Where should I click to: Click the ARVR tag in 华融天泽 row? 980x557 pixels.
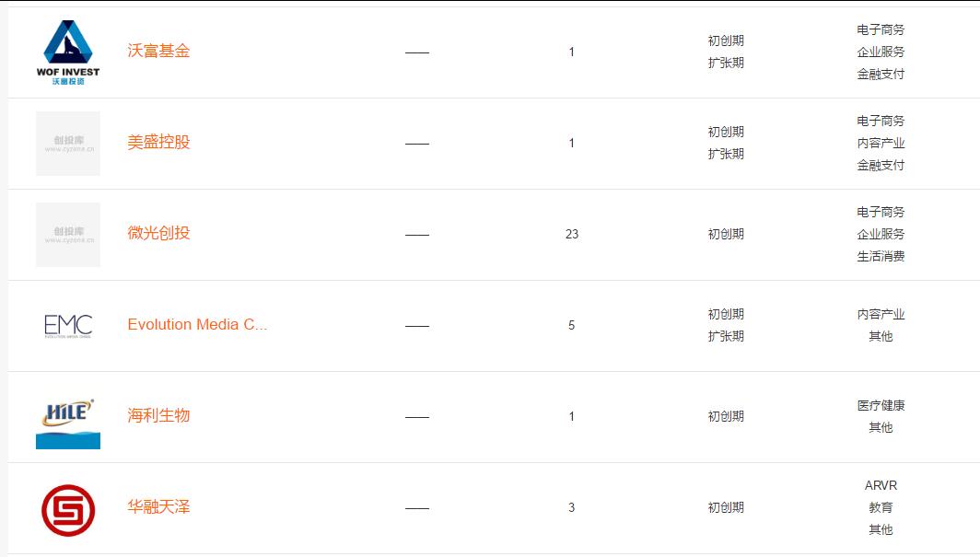tap(881, 485)
